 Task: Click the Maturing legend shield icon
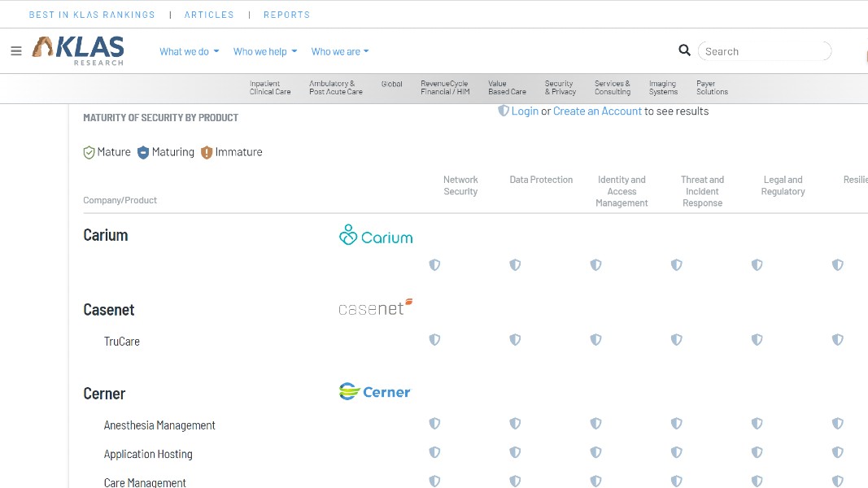pyautogui.click(x=143, y=152)
